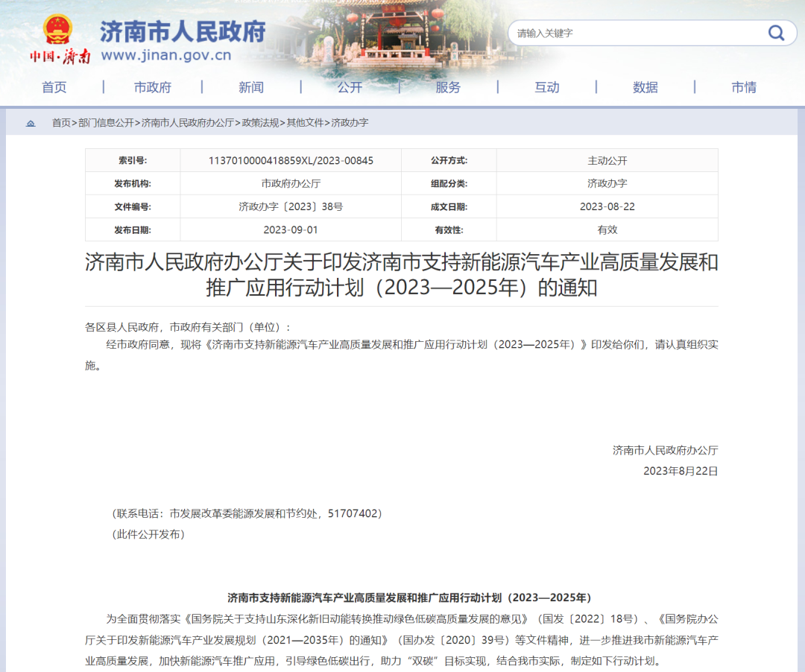Click the 济南市人民政府 site title
805x672 pixels.
[x=183, y=32]
